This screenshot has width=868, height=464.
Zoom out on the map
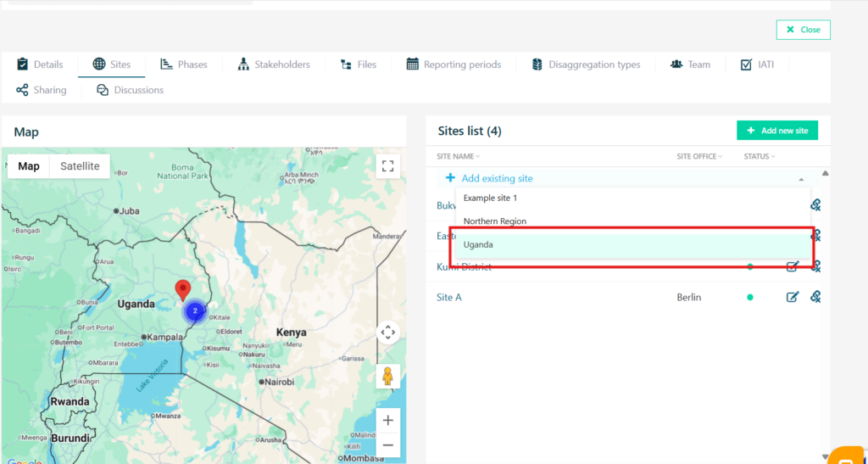click(x=387, y=444)
